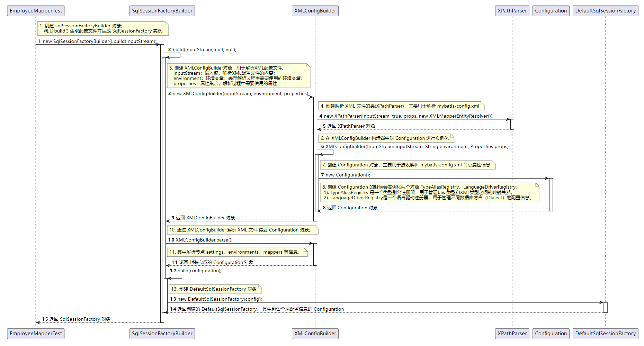Click XPathParser activation bar on its lifeline
This screenshot has height=346, width=644.
coord(512,124)
